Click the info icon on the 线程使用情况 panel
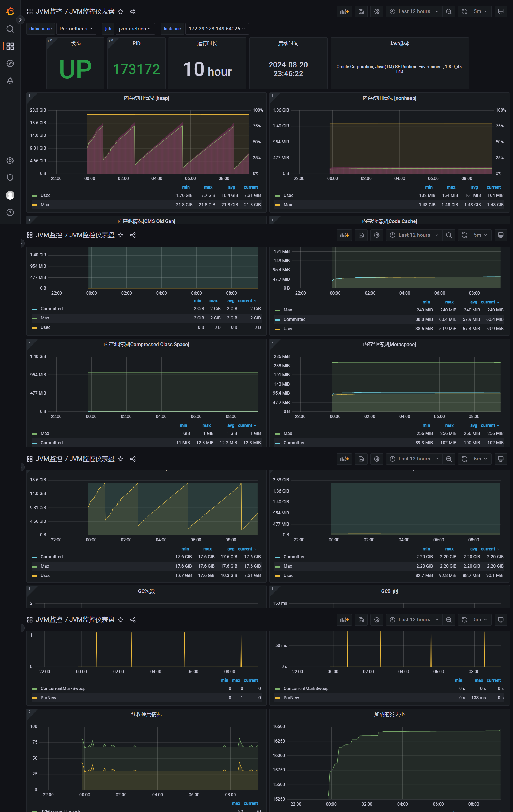The image size is (513, 812). 29,712
